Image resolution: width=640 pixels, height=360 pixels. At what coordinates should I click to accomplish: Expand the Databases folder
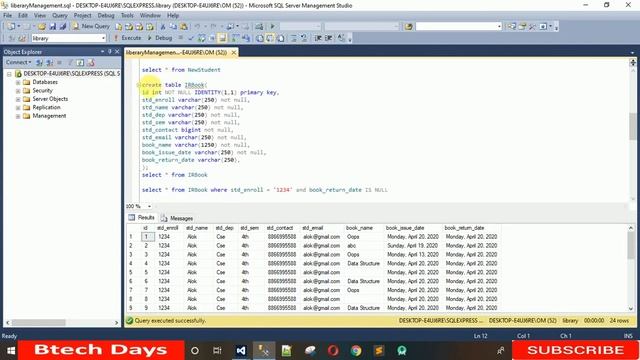(18, 82)
